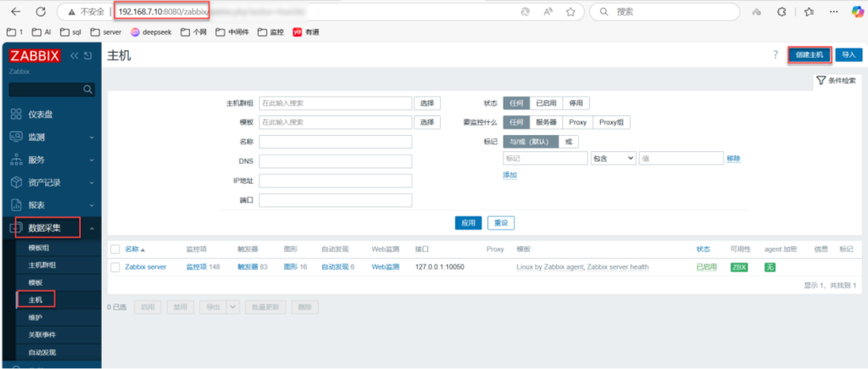Choose Proxy under 要监控什么

(x=577, y=122)
